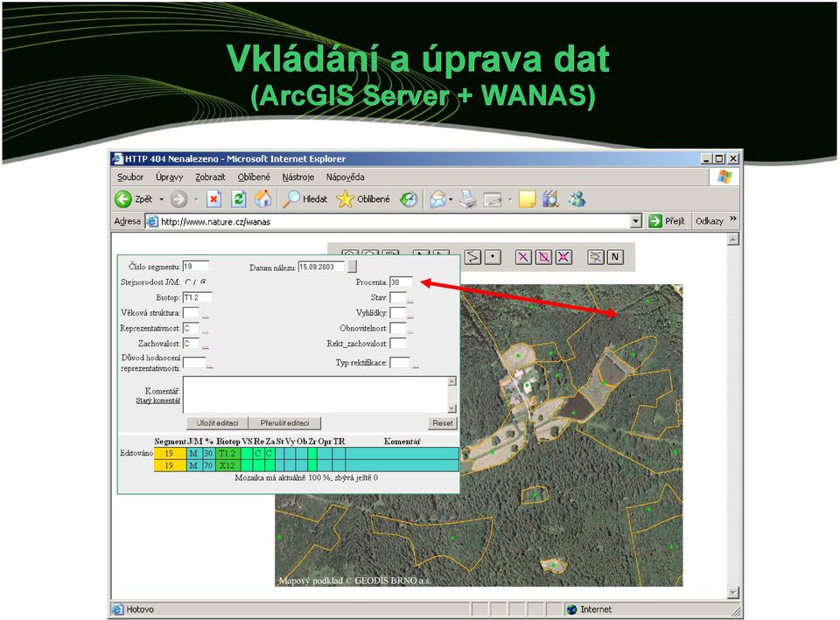Click the page icon beside the address

[x=152, y=221]
